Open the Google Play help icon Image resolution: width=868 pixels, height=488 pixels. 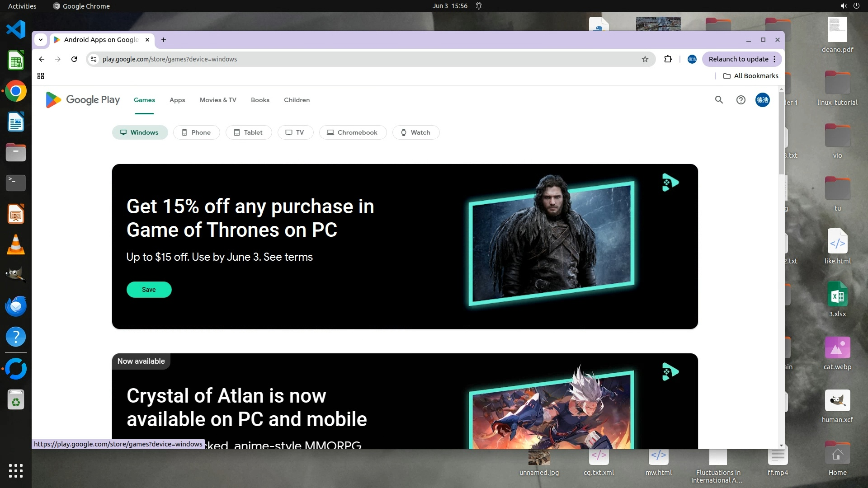coord(741,100)
